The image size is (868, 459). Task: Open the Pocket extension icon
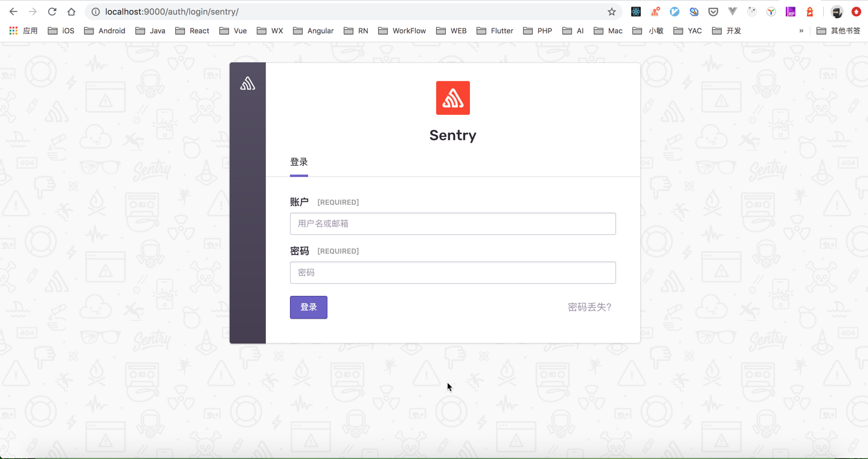(713, 11)
